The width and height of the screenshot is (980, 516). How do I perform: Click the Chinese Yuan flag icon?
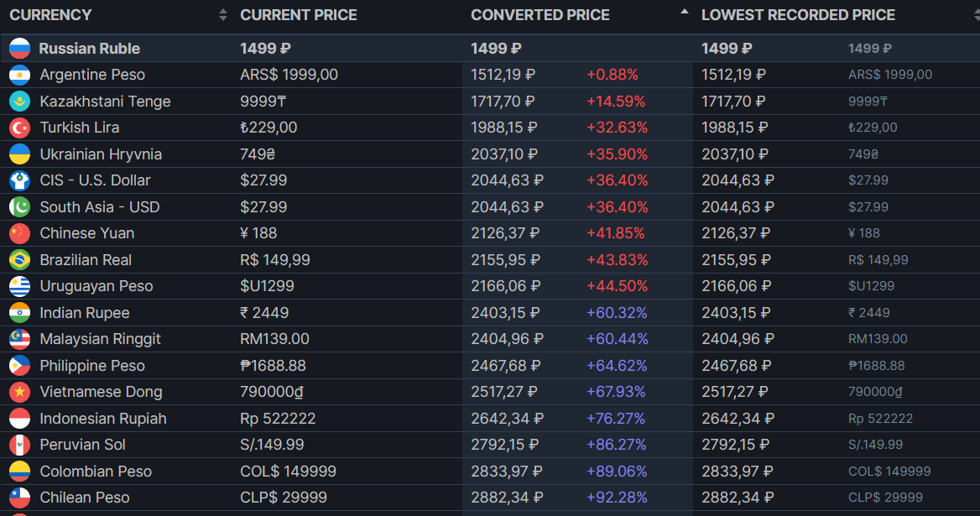(x=19, y=233)
